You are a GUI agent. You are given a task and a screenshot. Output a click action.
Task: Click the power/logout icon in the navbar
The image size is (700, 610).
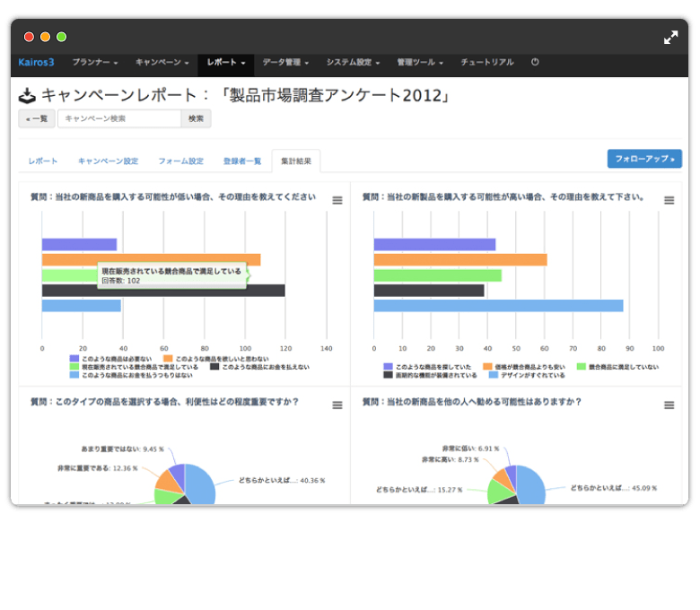(536, 63)
